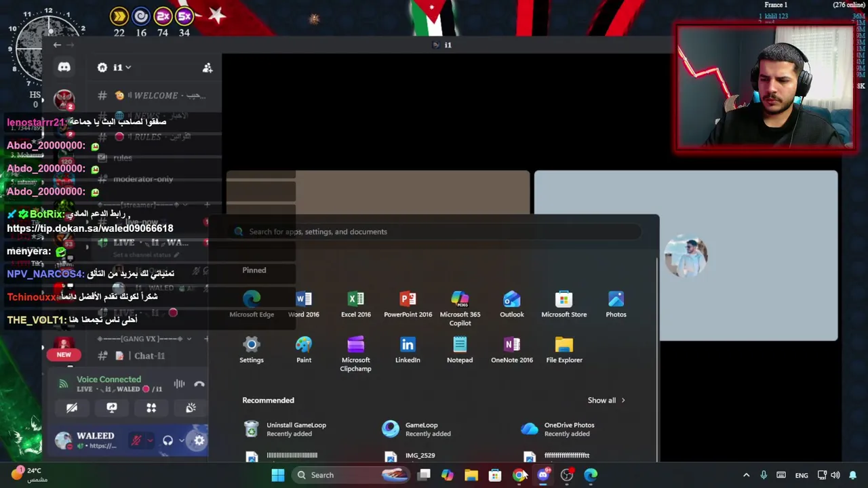Open Microsoft Clipchamp pinned app
This screenshot has width=868, height=488.
[356, 354]
